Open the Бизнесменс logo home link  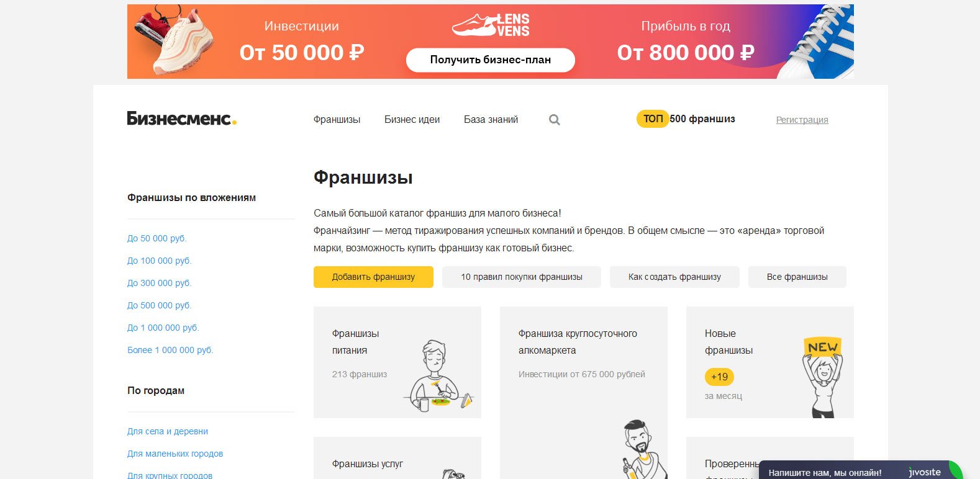(182, 119)
